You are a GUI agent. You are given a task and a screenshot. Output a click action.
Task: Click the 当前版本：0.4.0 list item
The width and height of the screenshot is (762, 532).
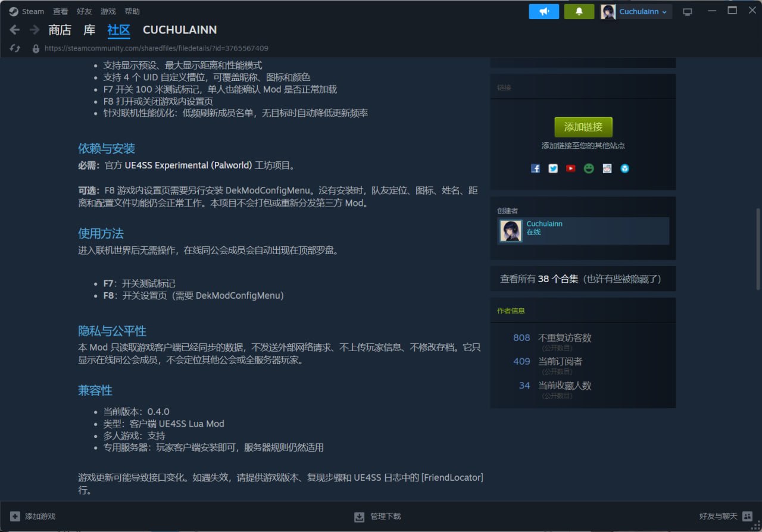(x=136, y=412)
